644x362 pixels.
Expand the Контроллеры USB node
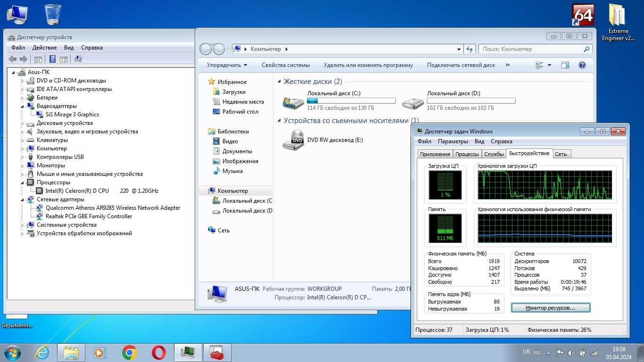click(x=22, y=157)
